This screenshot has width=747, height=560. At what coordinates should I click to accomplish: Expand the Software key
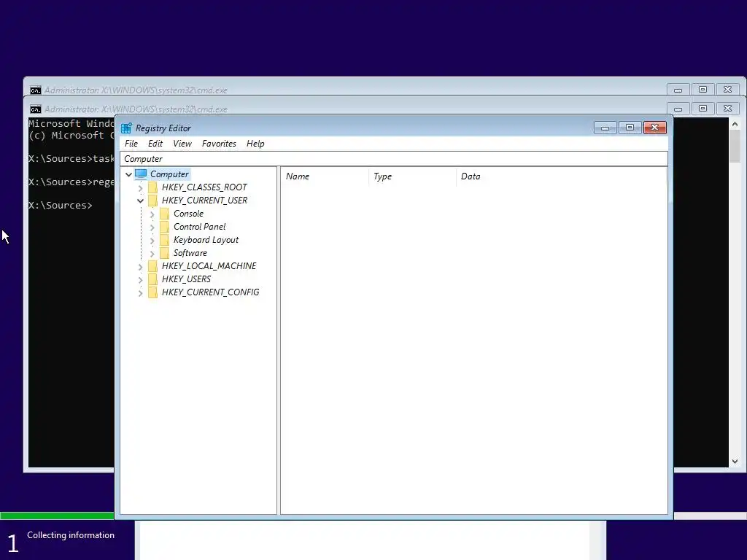click(x=152, y=254)
